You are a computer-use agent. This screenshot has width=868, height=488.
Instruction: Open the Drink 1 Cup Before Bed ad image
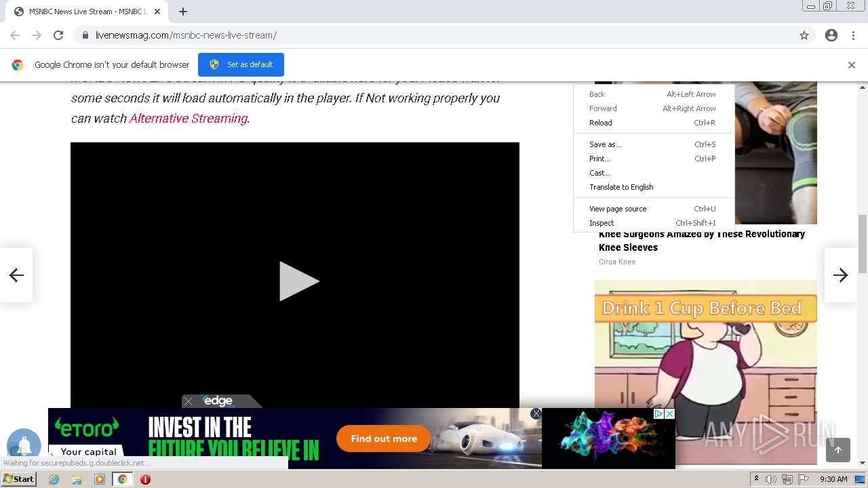(x=706, y=372)
